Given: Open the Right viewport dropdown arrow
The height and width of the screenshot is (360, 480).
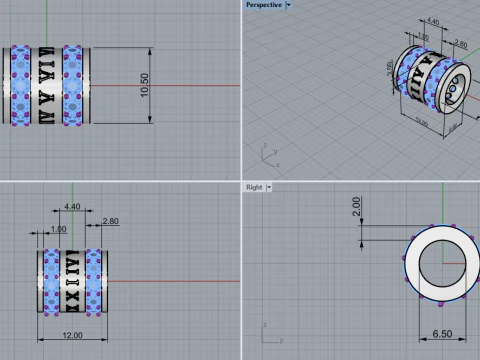Looking at the screenshot, I should pos(269,187).
